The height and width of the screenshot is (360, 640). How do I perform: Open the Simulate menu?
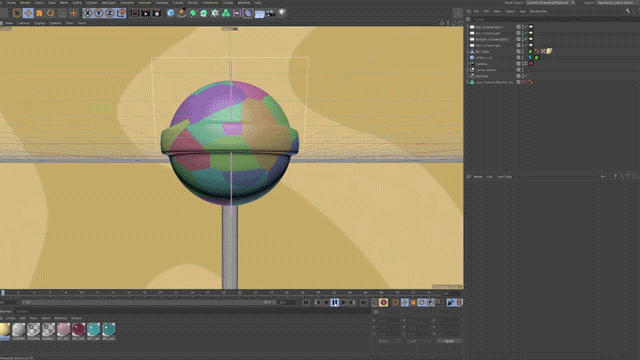[162, 2]
